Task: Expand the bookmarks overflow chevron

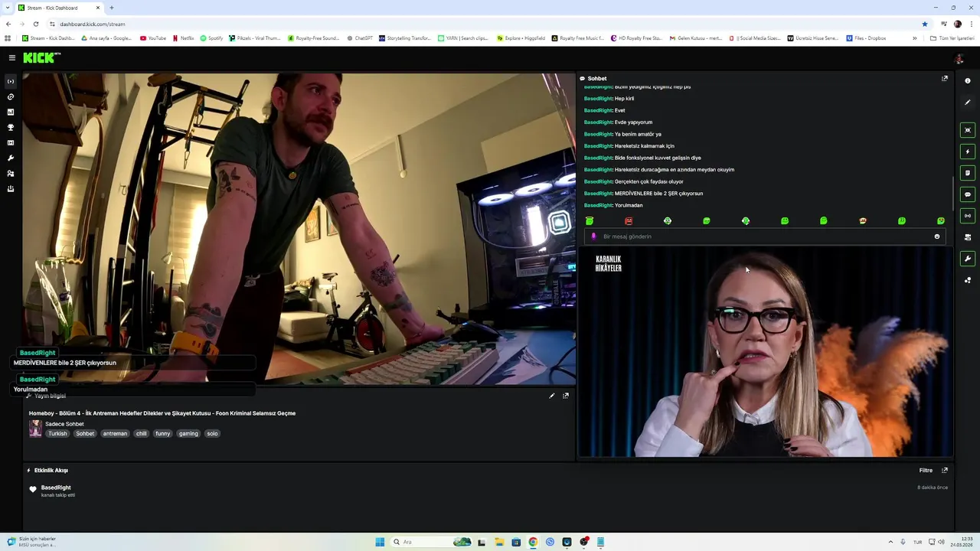Action: 914,37
